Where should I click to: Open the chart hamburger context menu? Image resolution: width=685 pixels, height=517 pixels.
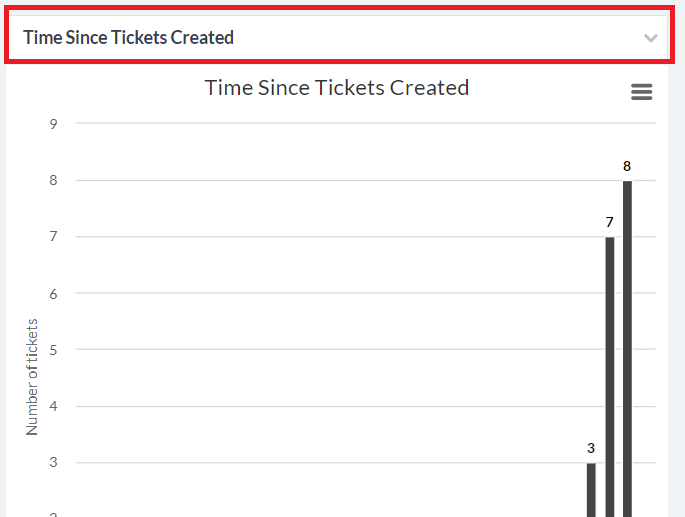tap(641, 92)
